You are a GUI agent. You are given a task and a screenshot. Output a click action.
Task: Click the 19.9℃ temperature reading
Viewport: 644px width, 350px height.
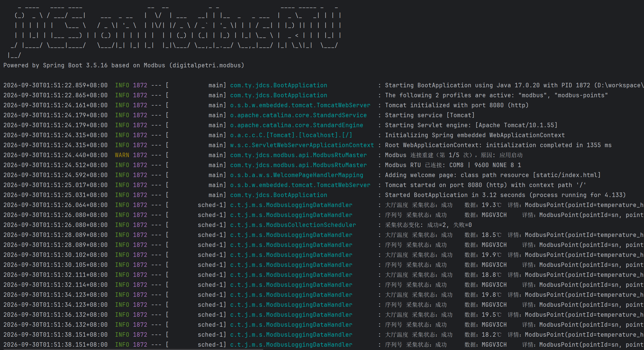click(x=492, y=255)
